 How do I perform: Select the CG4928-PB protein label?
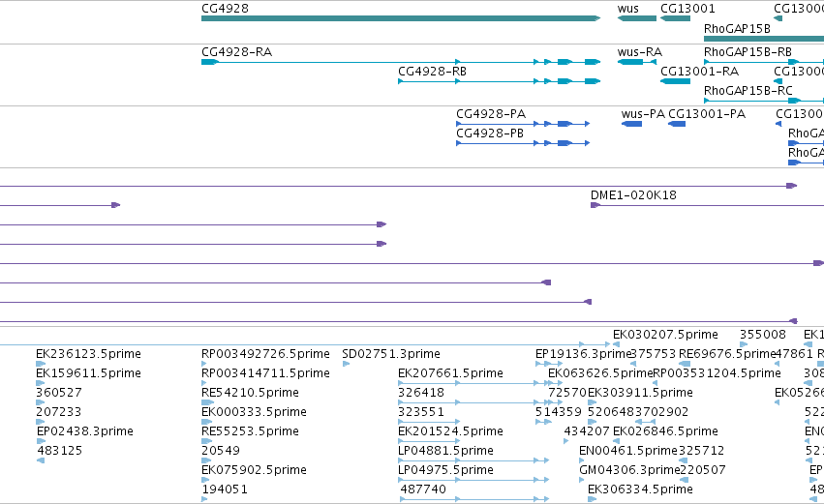490,133
